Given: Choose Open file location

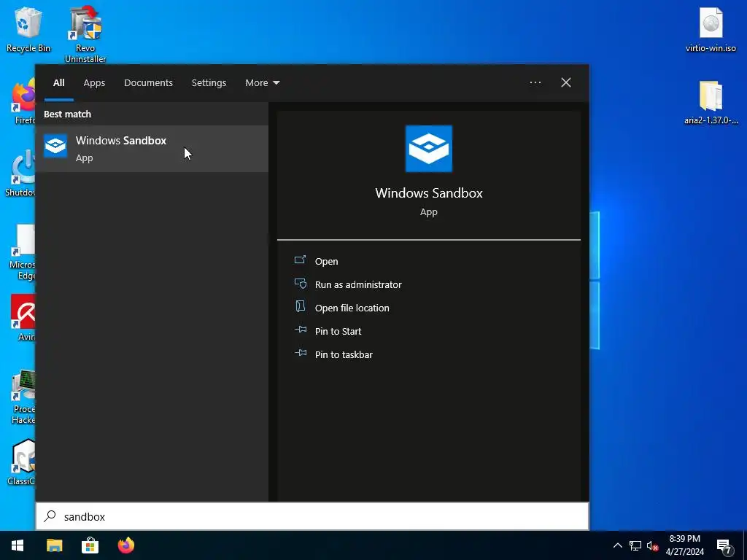Looking at the screenshot, I should tap(352, 308).
